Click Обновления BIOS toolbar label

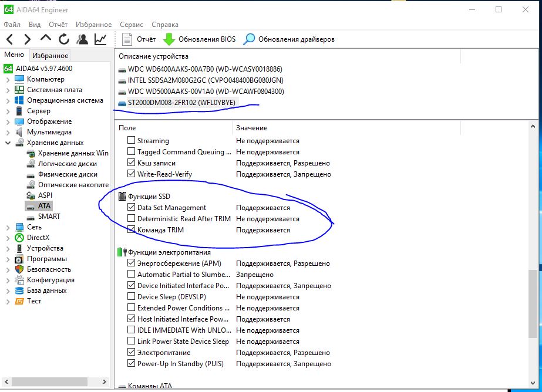207,39
